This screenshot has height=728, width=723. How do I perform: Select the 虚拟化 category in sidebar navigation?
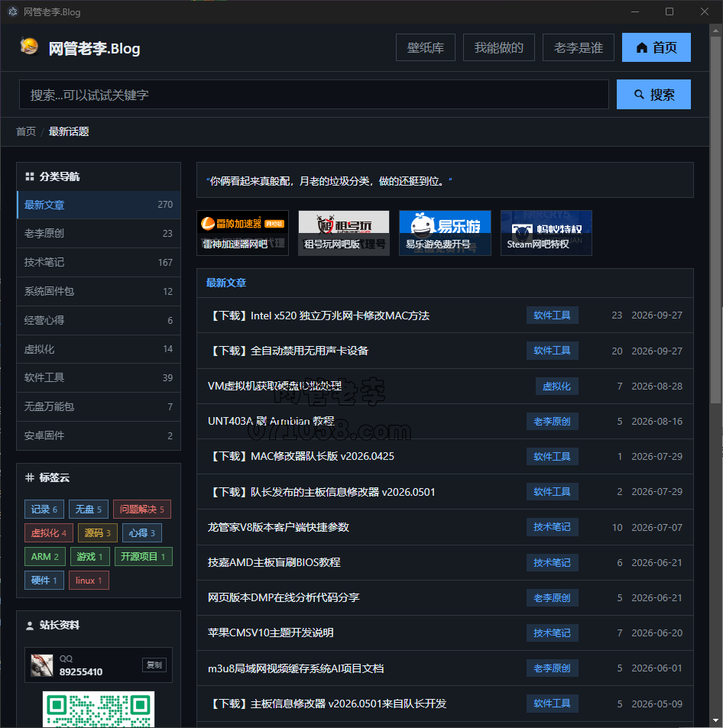coord(99,349)
